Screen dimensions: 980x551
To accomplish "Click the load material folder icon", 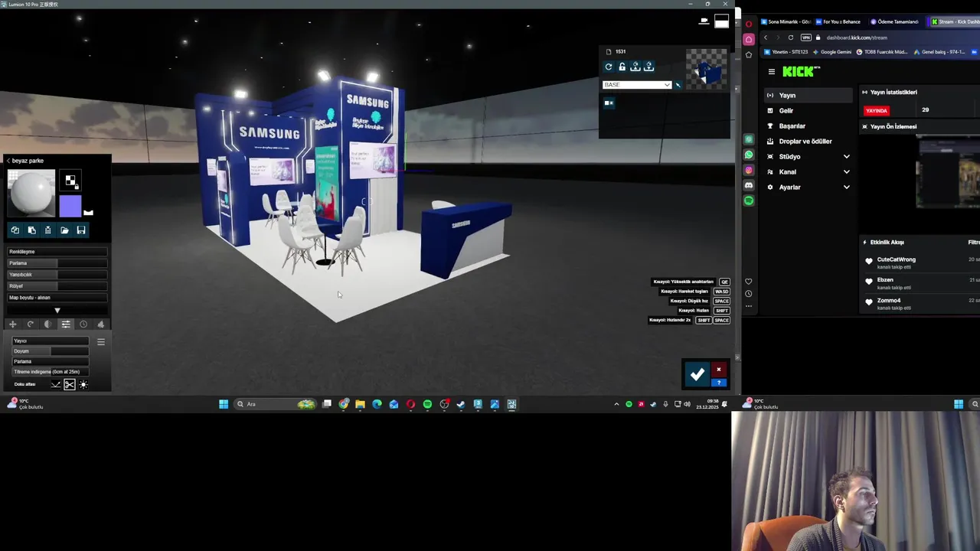I will tap(64, 230).
